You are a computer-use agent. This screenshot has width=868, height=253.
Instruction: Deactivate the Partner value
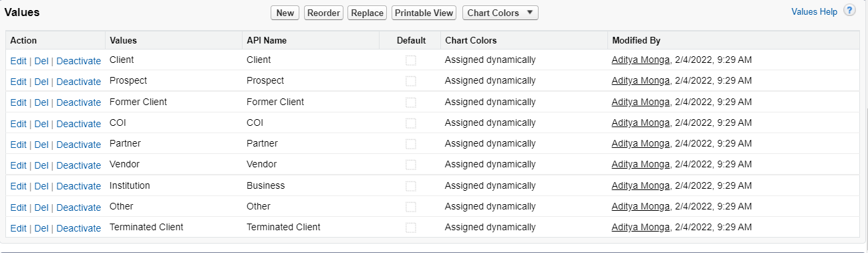(x=79, y=145)
